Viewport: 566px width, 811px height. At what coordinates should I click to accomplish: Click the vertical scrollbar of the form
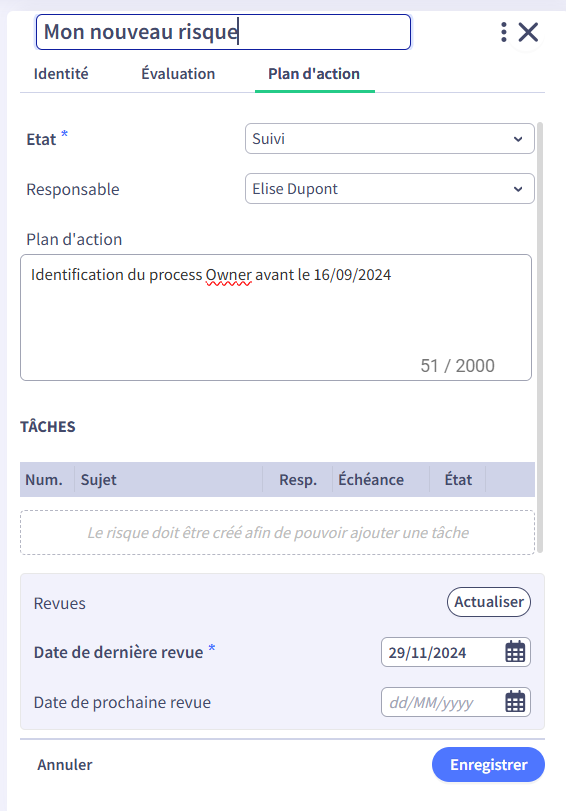[540, 337]
